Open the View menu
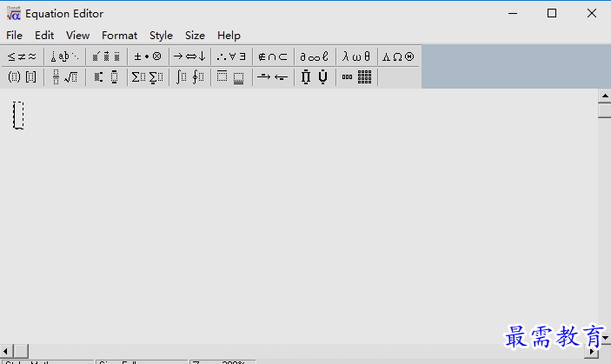Image resolution: width=611 pixels, height=364 pixels. coord(78,36)
